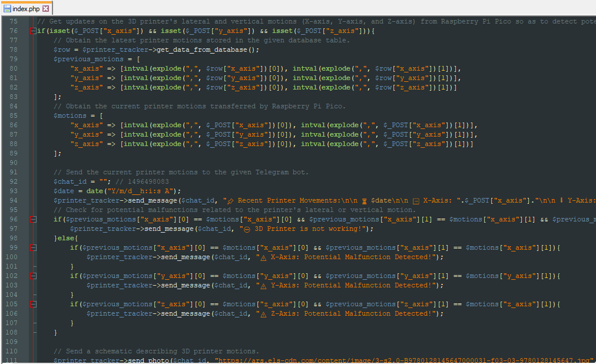The image size is (596, 364).
Task: Click the no-entry emoji before '3D Printer is not working'
Action: click(247, 229)
